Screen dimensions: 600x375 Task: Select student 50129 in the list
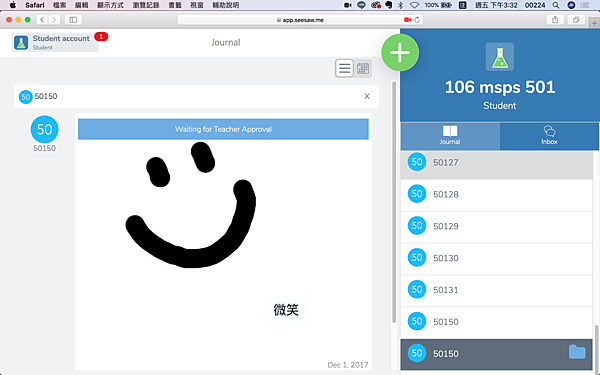[x=496, y=226]
